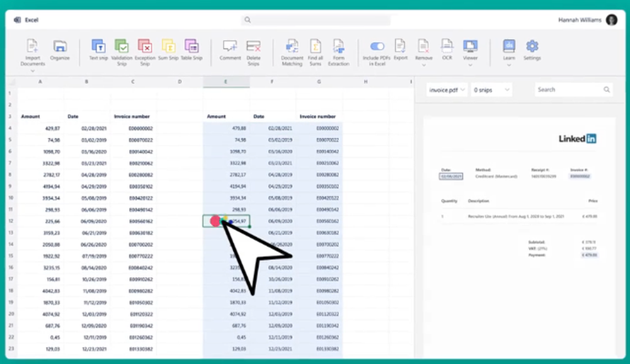Open the Learn resources icon
630x364 pixels.
[x=509, y=46]
